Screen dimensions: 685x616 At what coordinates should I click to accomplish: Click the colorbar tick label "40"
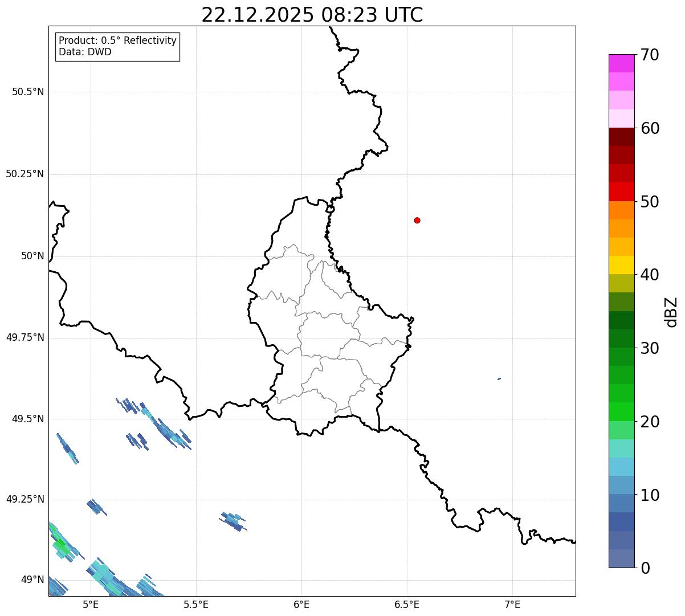click(x=650, y=275)
